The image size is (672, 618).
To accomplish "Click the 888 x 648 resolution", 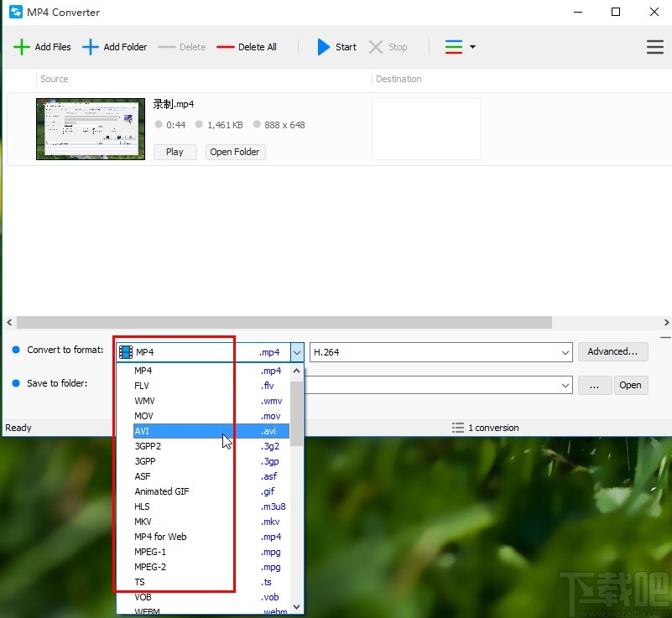I will click(284, 125).
